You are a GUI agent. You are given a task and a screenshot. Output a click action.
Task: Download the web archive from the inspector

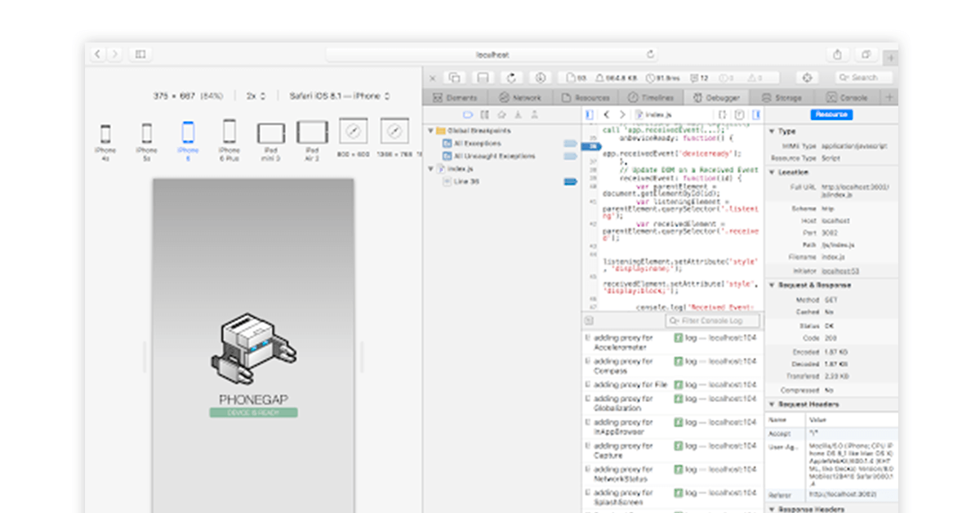[x=540, y=78]
